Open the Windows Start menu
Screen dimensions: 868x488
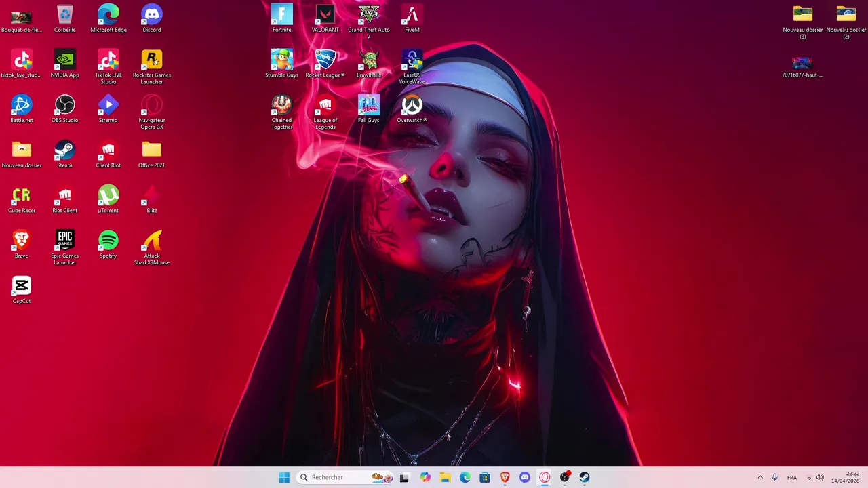(284, 477)
